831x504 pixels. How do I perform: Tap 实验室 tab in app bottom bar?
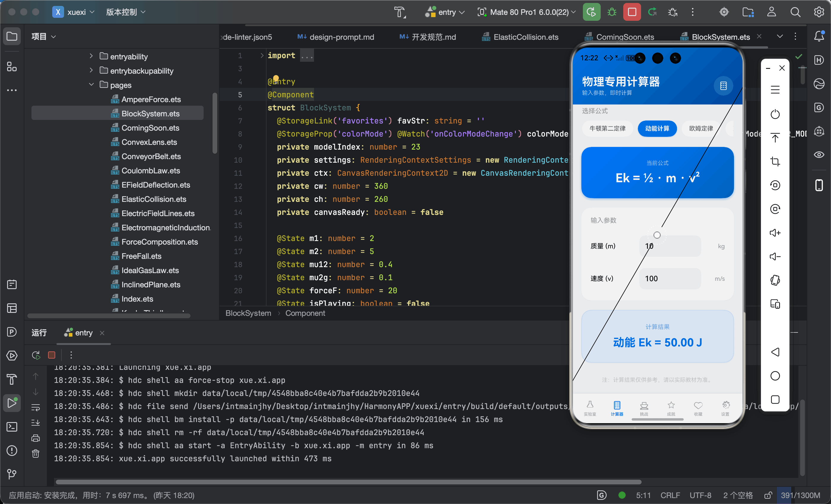pos(589,408)
